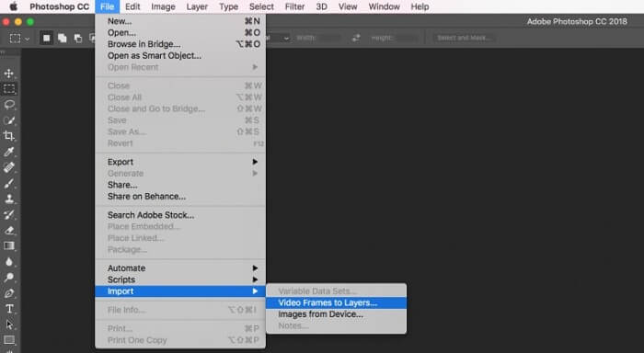Select the Eraser tool
This screenshot has height=353, width=644.
(x=9, y=230)
